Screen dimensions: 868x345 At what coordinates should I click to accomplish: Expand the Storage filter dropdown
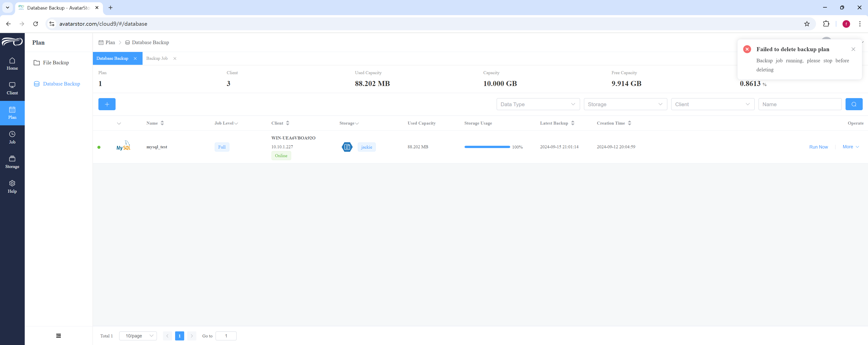coord(625,104)
